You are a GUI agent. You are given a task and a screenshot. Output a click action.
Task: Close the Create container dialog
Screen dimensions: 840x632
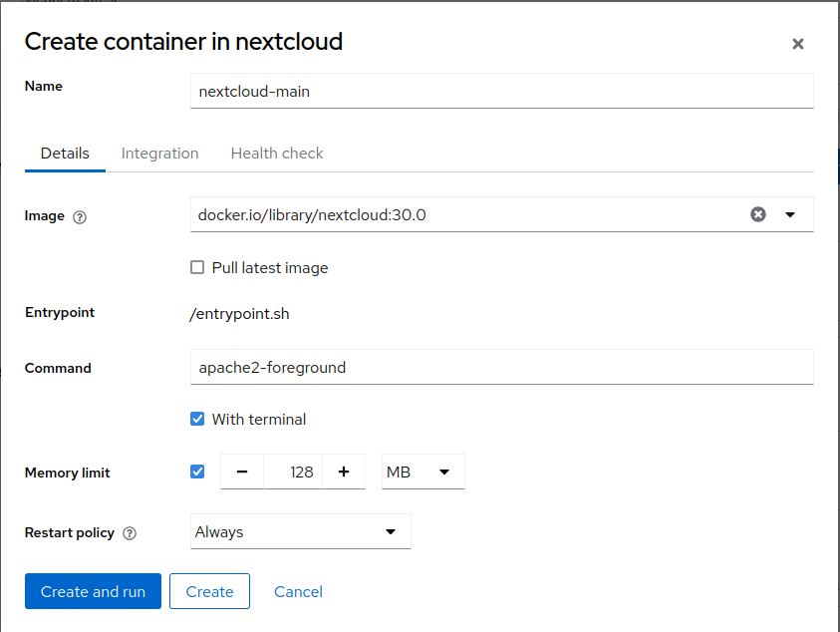click(x=797, y=44)
